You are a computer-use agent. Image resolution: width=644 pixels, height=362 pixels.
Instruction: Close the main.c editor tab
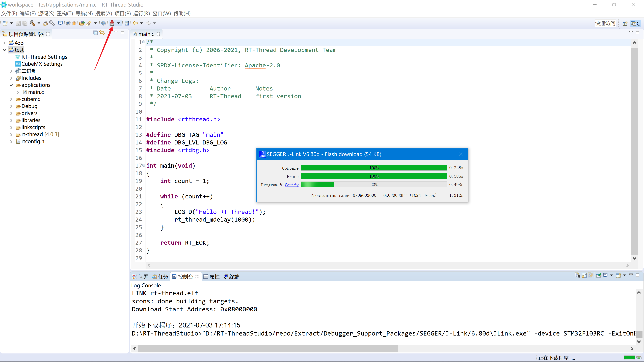tap(158, 34)
